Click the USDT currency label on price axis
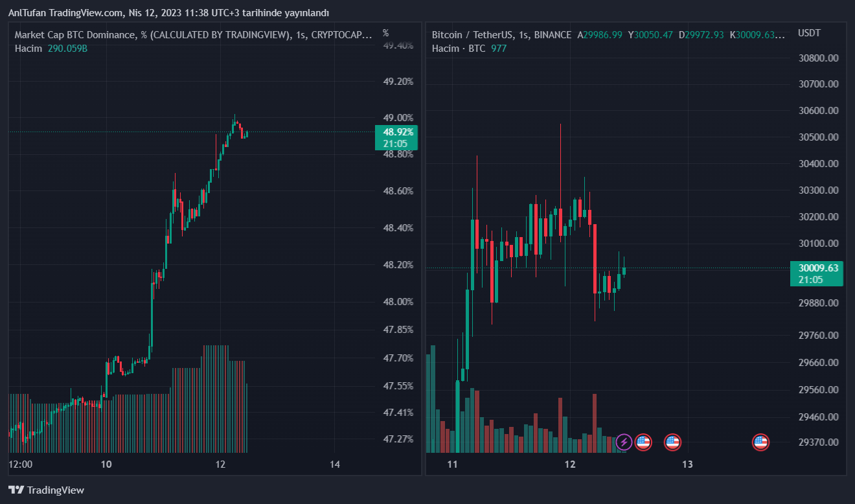This screenshot has width=855, height=504. point(809,33)
